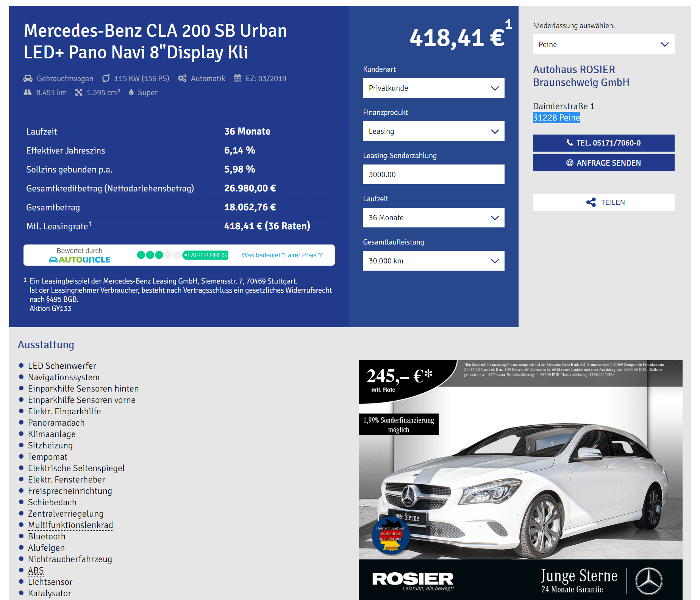
Task: Click the Daimlerstraße 1 address line
Action: (x=564, y=106)
